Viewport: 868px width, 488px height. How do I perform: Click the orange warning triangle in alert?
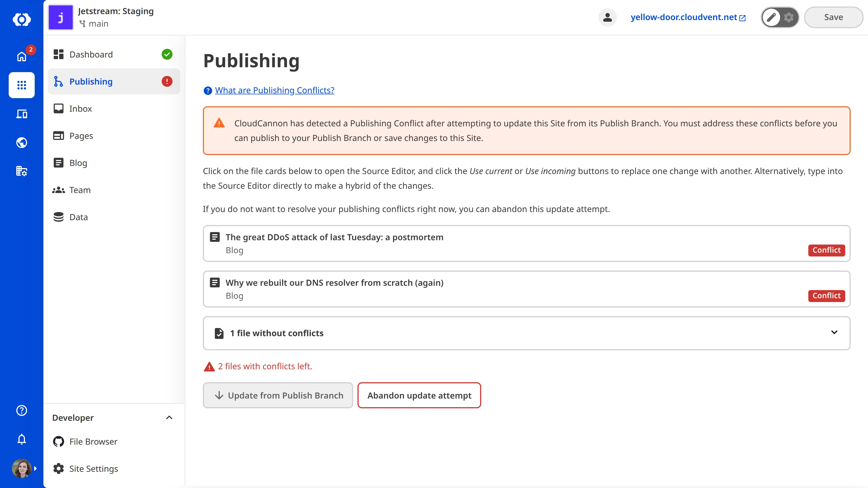[x=219, y=123]
